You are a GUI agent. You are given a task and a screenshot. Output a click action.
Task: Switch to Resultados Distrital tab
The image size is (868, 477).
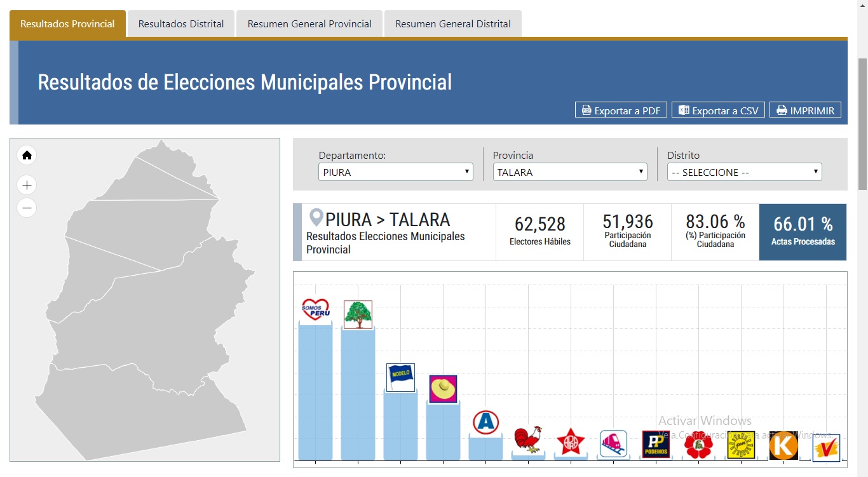(181, 24)
